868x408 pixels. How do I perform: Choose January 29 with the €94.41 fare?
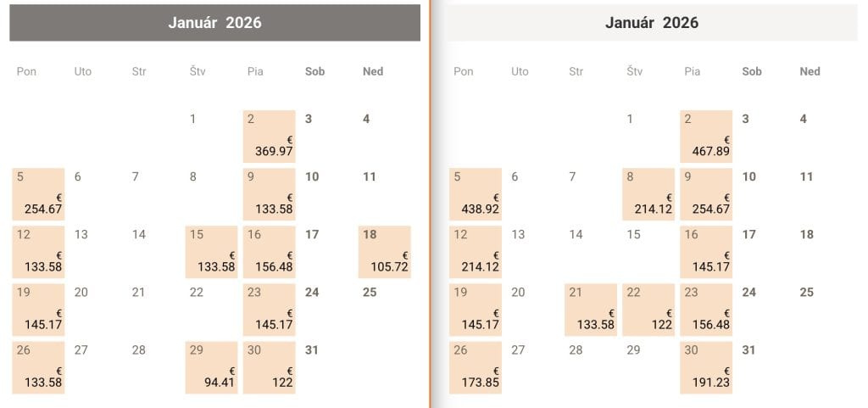click(x=212, y=367)
